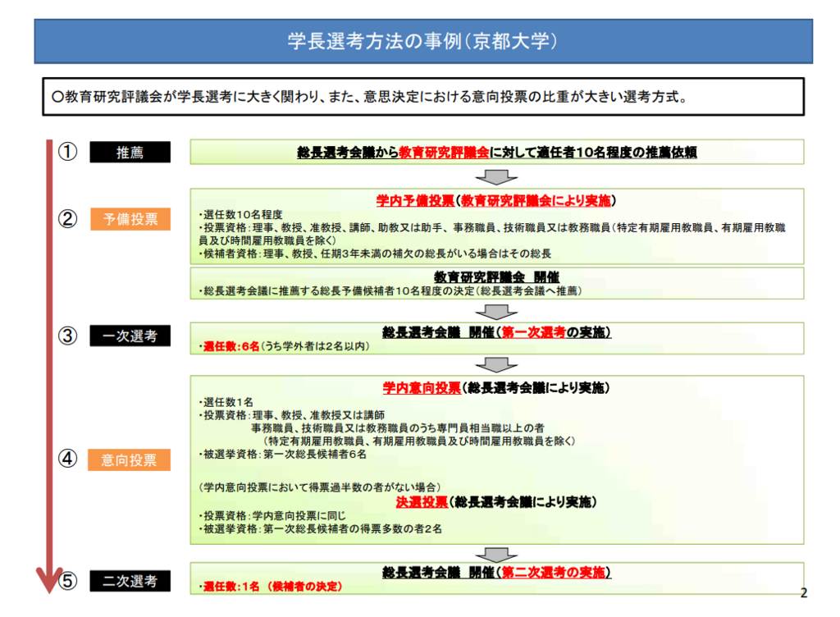
Task: Click the heading 総長選考会議 開催(第二次選考の実施)
Action: (496, 573)
